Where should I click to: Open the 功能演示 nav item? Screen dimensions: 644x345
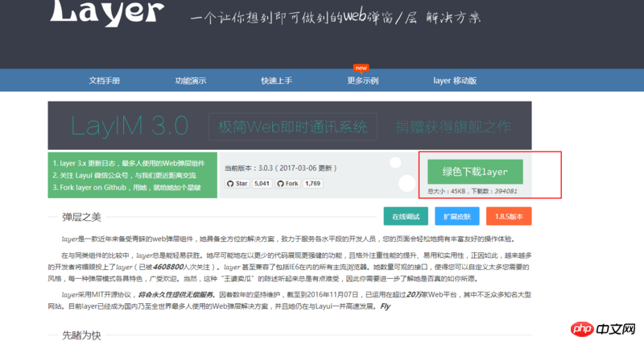pyautogui.click(x=191, y=81)
